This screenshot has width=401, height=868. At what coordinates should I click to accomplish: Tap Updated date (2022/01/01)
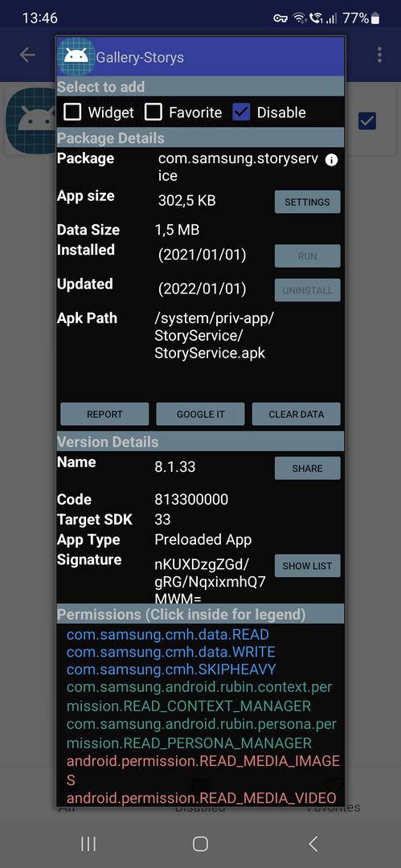[203, 289]
